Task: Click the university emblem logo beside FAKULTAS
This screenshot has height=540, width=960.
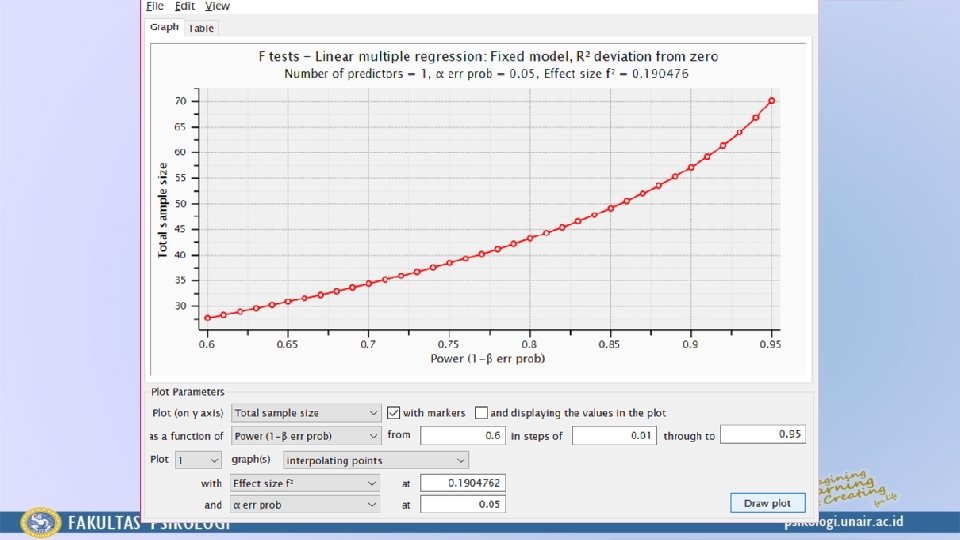Action: pyautogui.click(x=40, y=523)
